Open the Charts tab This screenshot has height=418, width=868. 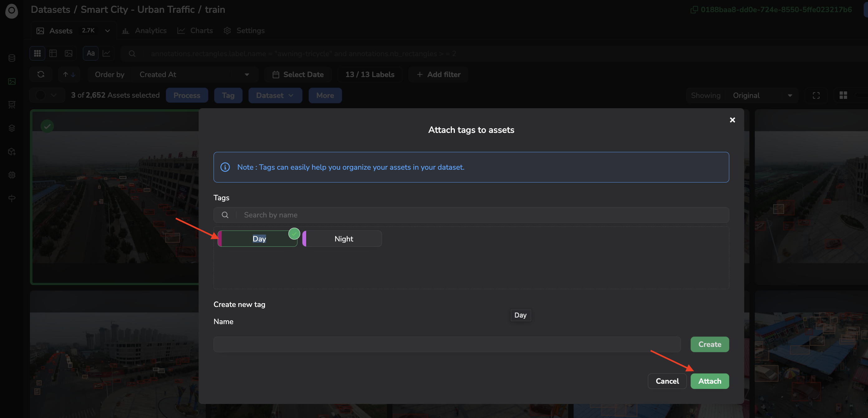tap(195, 31)
